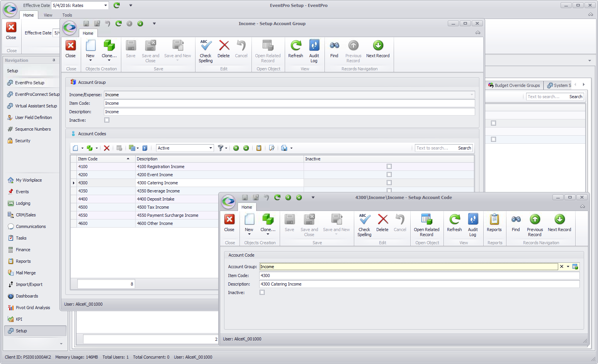Click Search button in Account Codes toolbar
This screenshot has height=364, width=598.
(464, 148)
